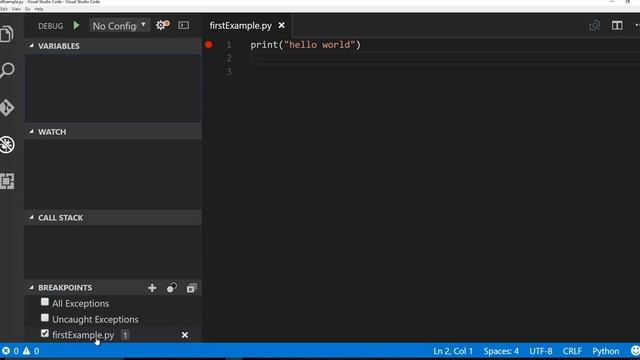The height and width of the screenshot is (360, 640).
Task: Click the DEBUG panel title label
Action: [51, 26]
